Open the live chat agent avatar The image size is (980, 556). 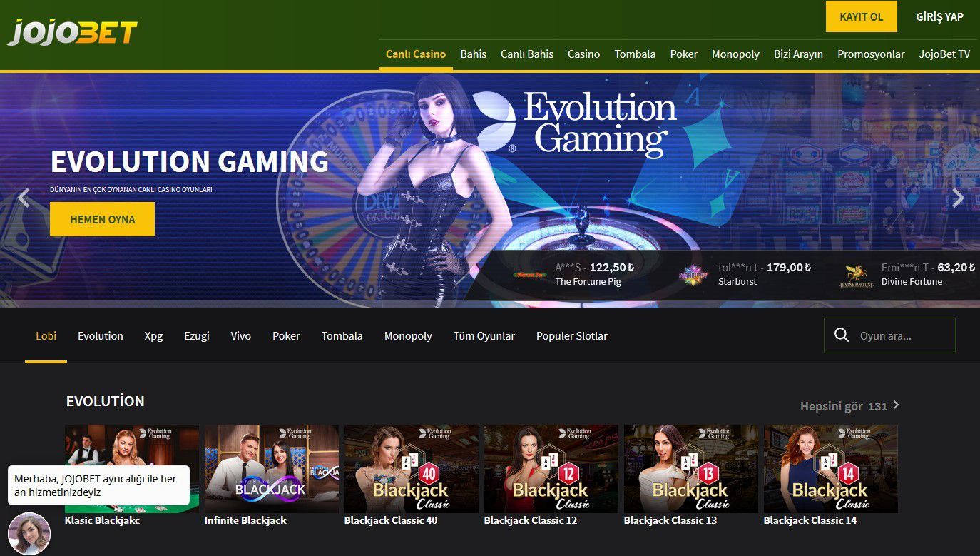29,533
